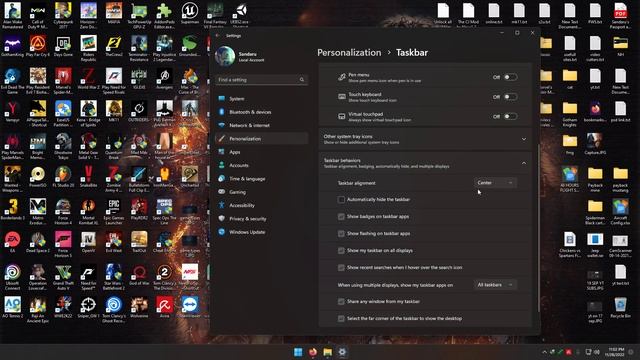
Task: Open Firefox from the taskbar
Action: tap(313, 352)
